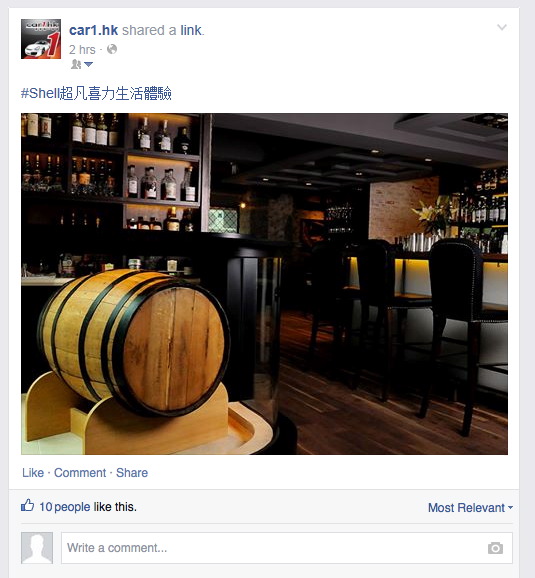Click the thumbs-up likes icon

28,505
